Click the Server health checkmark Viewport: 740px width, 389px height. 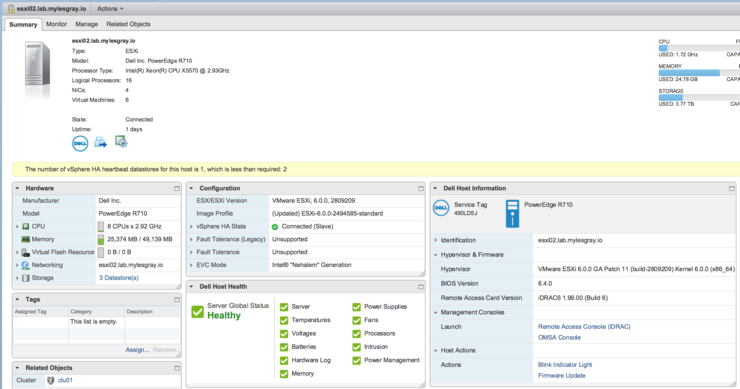coord(284,307)
